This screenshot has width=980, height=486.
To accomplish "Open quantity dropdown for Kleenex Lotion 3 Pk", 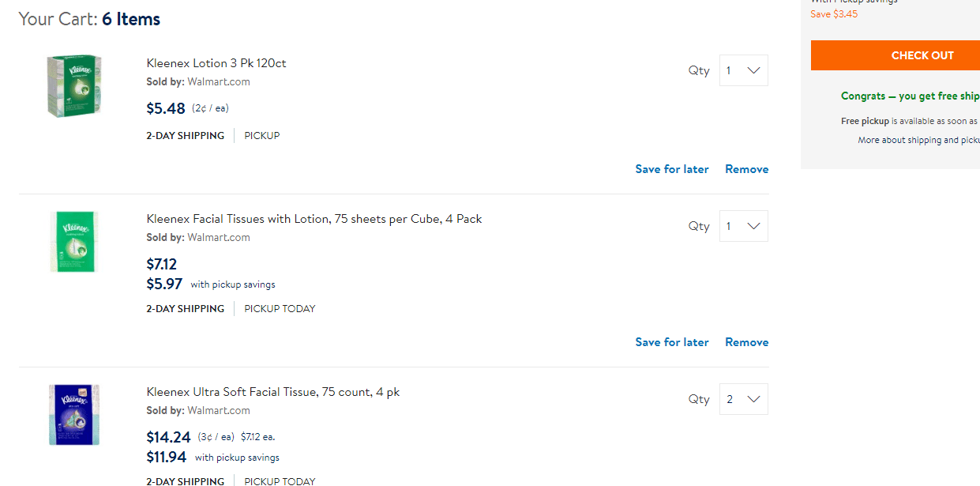I will pos(743,70).
